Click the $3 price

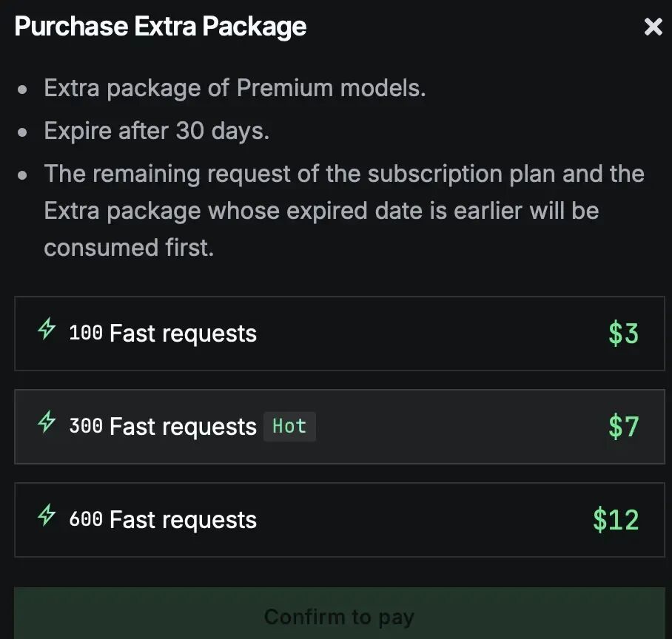pyautogui.click(x=623, y=334)
